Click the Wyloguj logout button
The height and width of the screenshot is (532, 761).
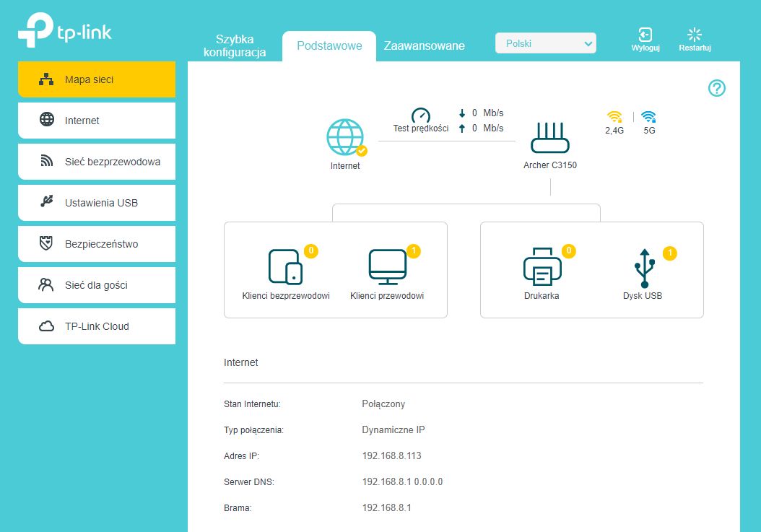645,39
